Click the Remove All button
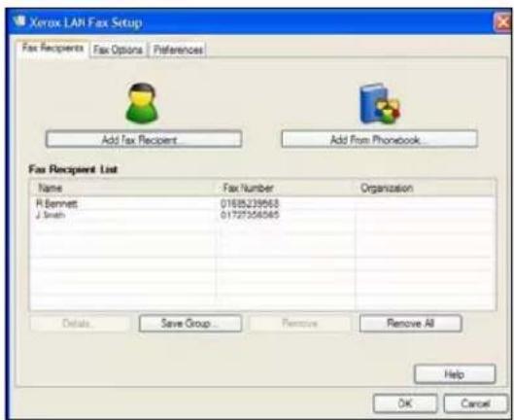 [411, 323]
